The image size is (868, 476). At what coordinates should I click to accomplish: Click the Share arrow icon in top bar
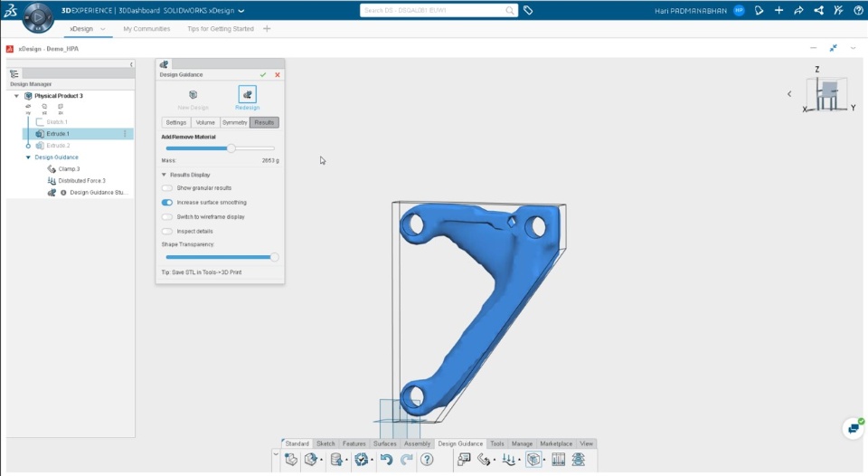tap(798, 10)
